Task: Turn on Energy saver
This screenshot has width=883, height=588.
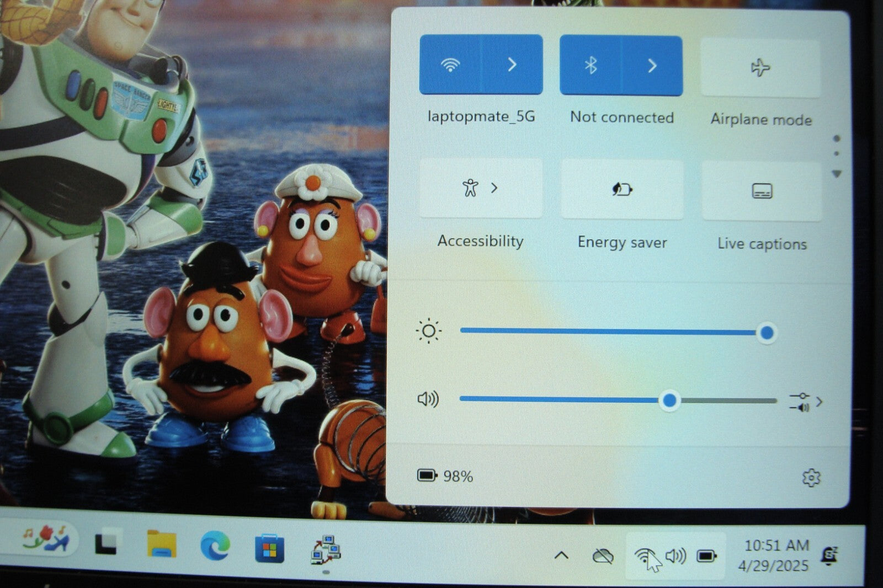Action: coord(622,190)
